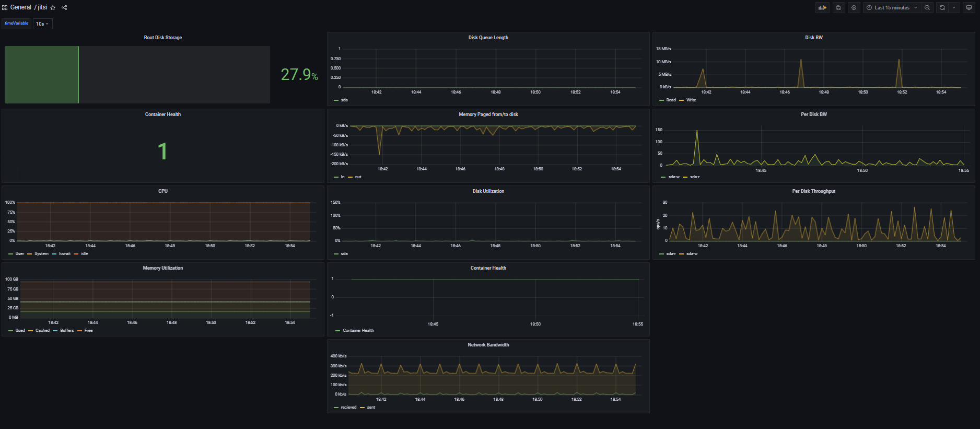Refresh the dashboard now
Screen dimensions: 980x429
click(942, 8)
